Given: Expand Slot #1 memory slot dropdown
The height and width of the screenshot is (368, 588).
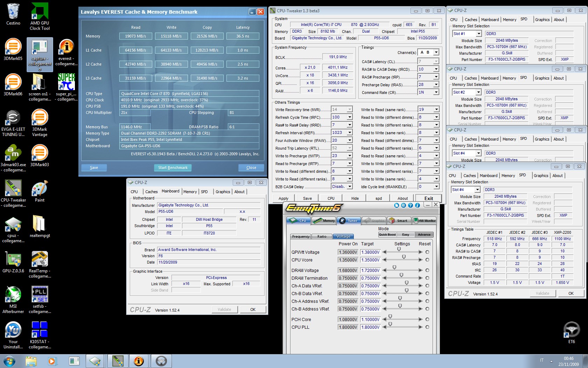Looking at the screenshot, I should coord(479,34).
